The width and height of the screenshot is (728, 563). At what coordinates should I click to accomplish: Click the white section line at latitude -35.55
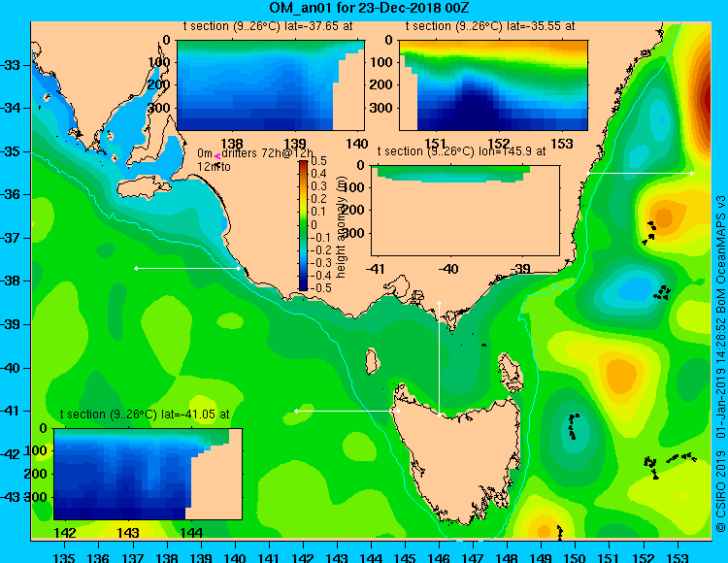click(x=640, y=173)
